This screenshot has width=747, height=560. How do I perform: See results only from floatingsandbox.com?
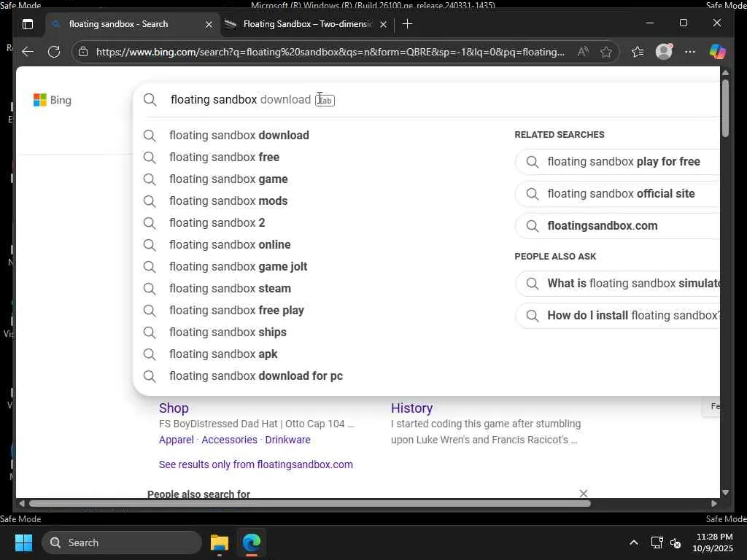click(x=256, y=464)
